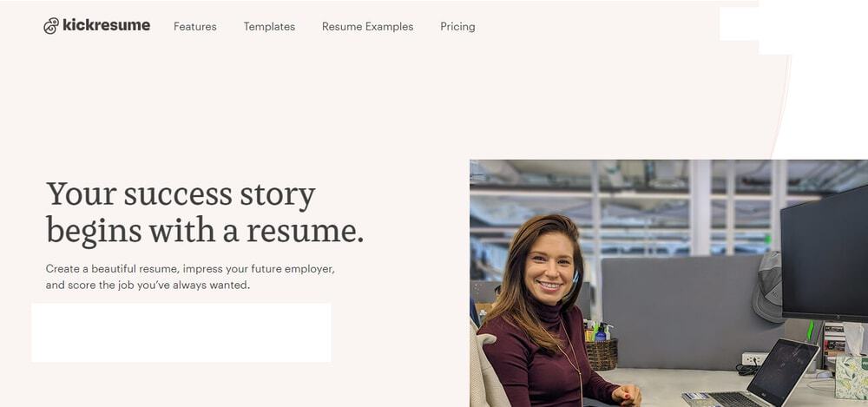Click the "and score the job" text line
This screenshot has height=407, width=868.
coord(148,285)
